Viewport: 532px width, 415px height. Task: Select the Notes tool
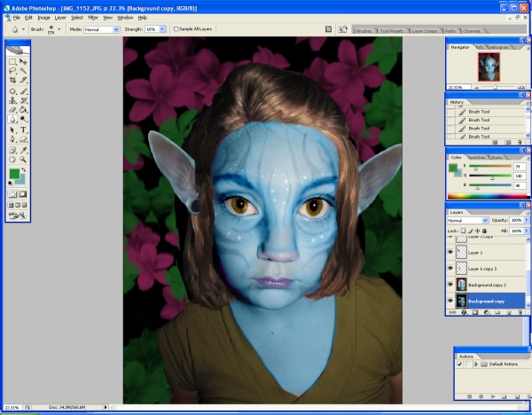pyautogui.click(x=12, y=150)
